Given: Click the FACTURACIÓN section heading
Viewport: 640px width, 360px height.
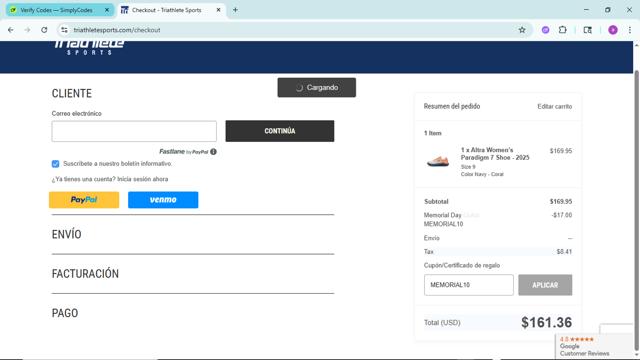Looking at the screenshot, I should coord(85,274).
